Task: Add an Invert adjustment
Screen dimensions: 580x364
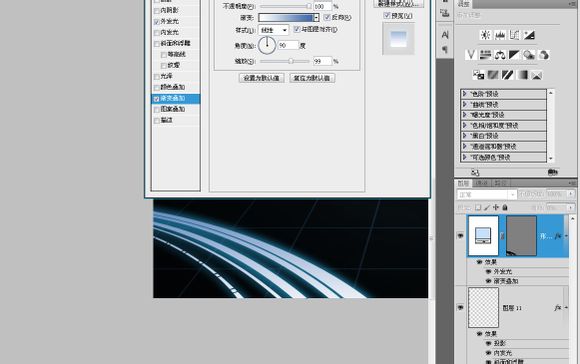Action: 478,75
